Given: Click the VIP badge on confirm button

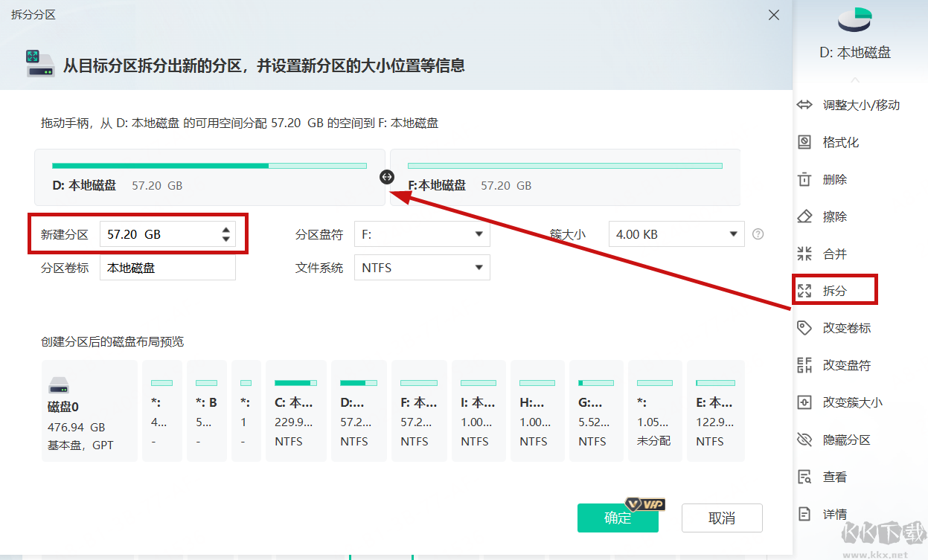Looking at the screenshot, I should tap(645, 504).
